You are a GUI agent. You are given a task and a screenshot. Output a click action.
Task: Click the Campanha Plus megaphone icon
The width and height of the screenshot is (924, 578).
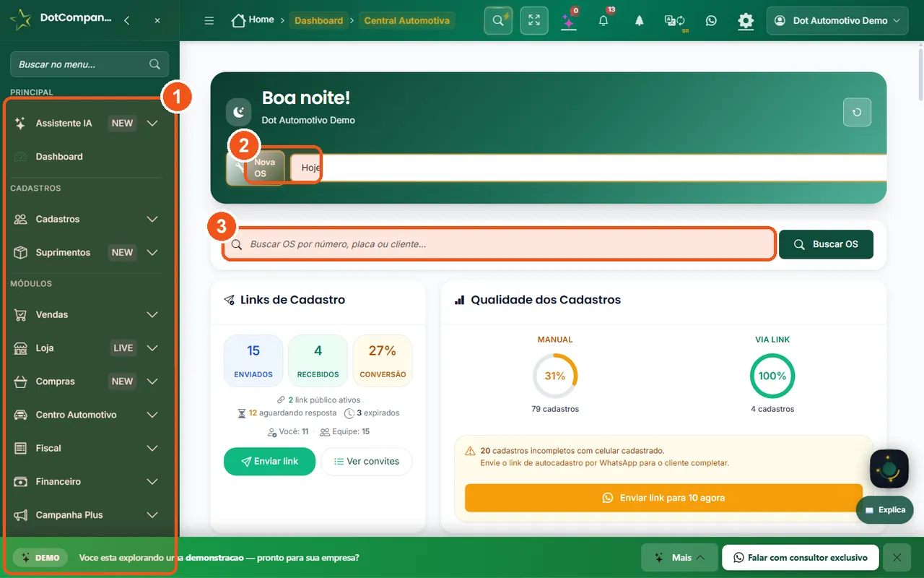(x=21, y=515)
